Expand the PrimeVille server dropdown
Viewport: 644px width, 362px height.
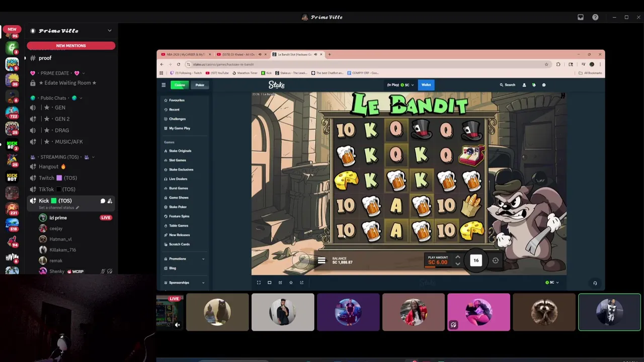(x=109, y=31)
